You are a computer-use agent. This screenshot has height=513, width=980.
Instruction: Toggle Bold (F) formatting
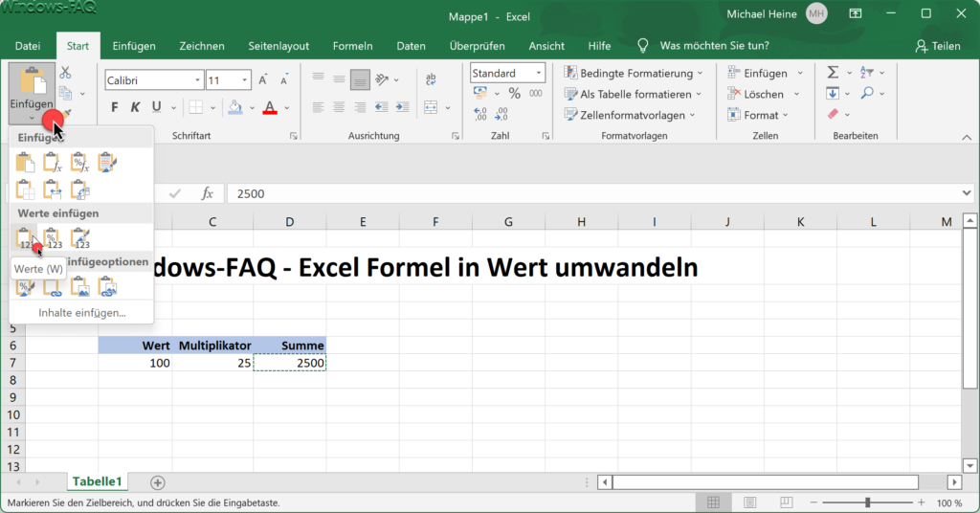tap(115, 107)
